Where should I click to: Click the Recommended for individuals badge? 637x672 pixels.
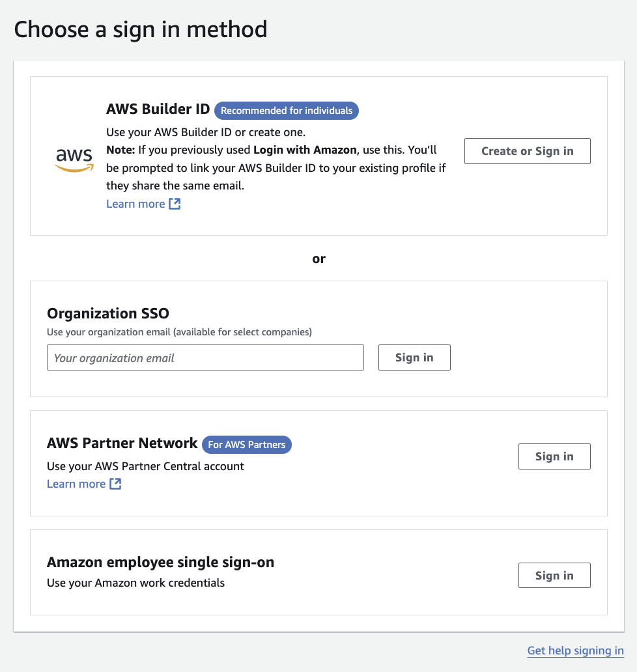[x=287, y=111]
